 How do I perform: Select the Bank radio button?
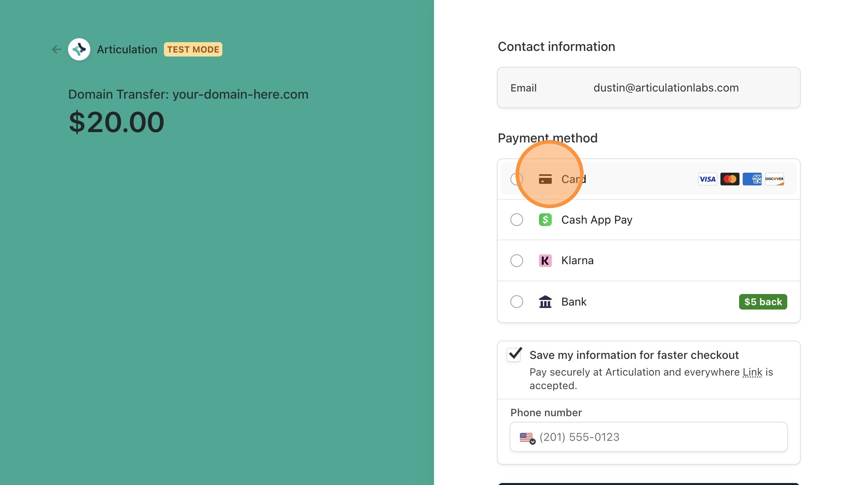517,302
